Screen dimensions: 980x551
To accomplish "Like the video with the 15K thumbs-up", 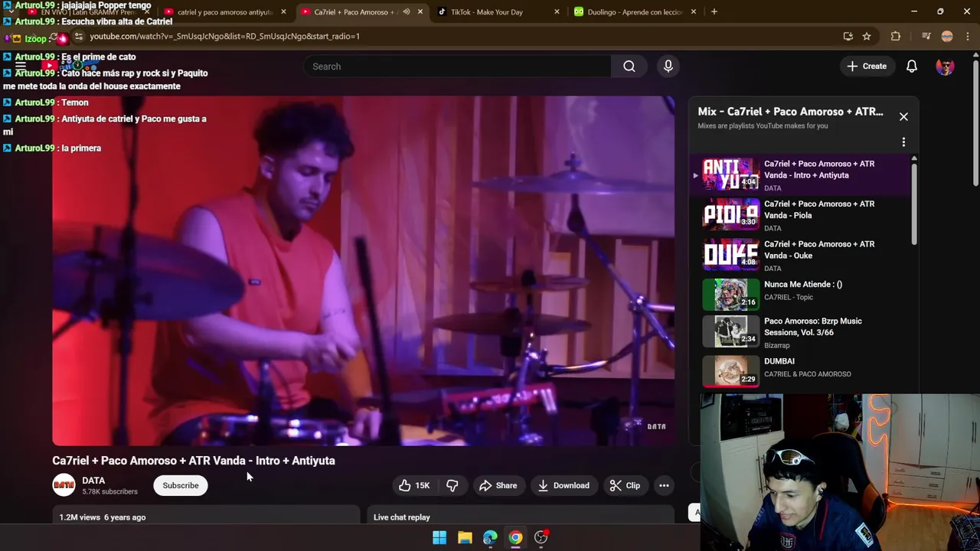I will coord(414,485).
